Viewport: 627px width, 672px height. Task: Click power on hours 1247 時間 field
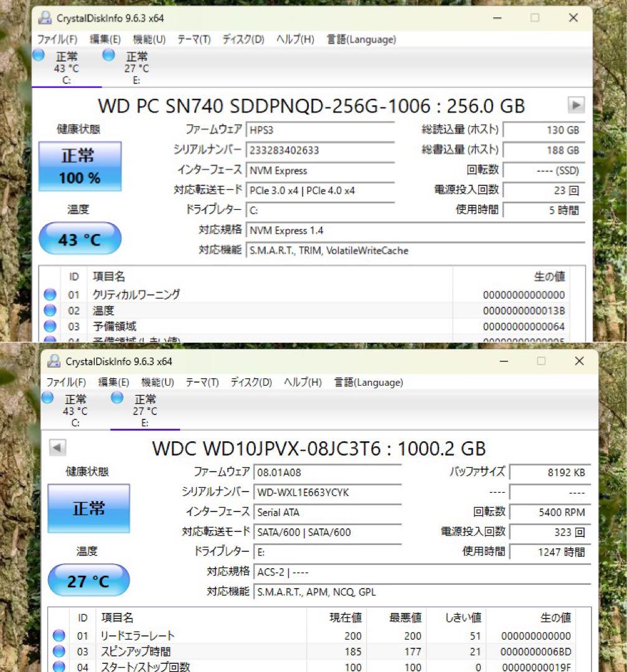point(550,552)
